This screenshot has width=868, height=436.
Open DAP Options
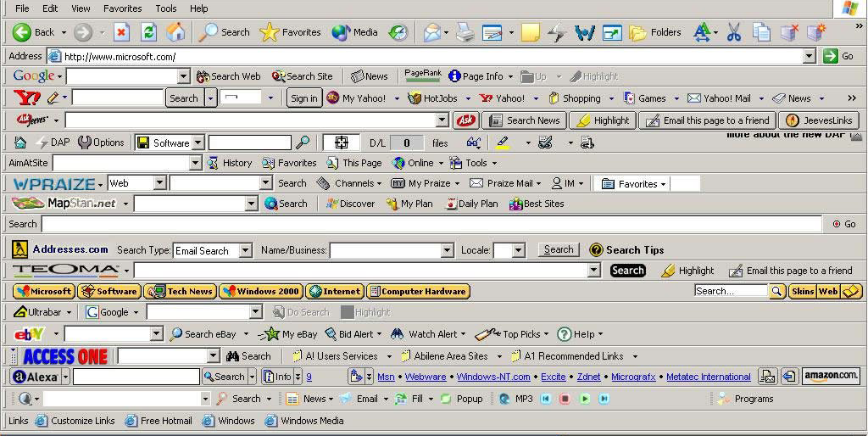click(101, 143)
